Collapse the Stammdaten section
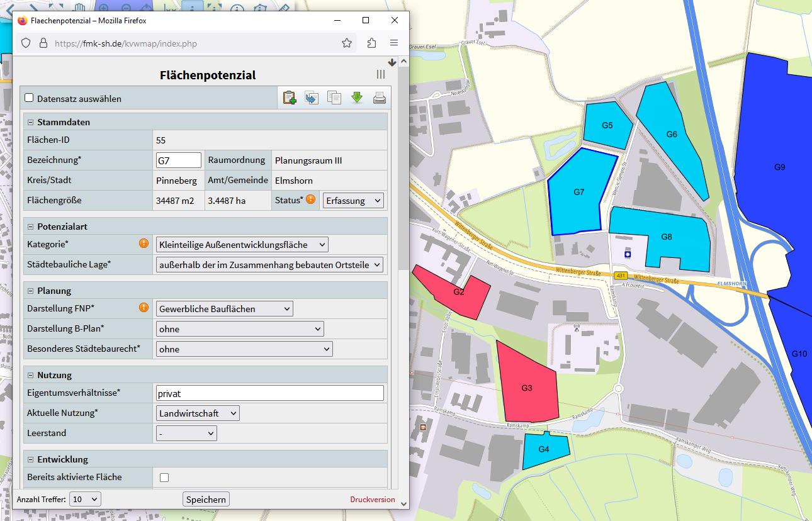Image resolution: width=812 pixels, height=521 pixels. tap(31, 122)
